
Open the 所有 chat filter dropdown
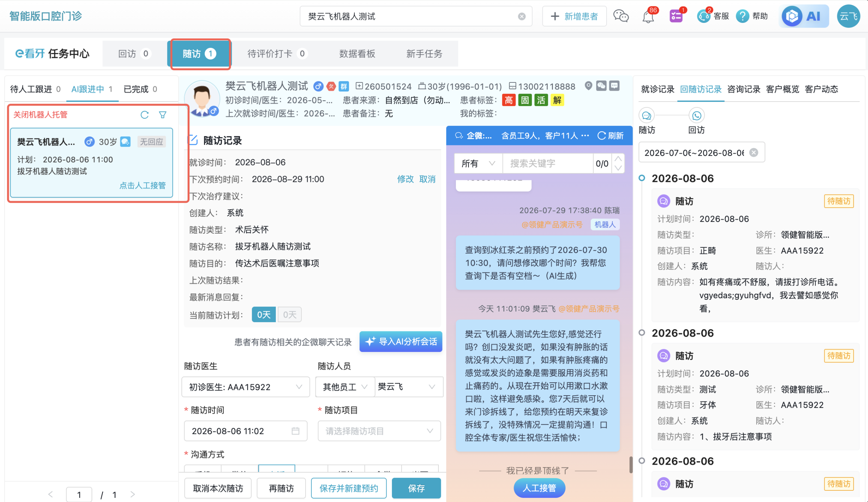click(x=478, y=163)
